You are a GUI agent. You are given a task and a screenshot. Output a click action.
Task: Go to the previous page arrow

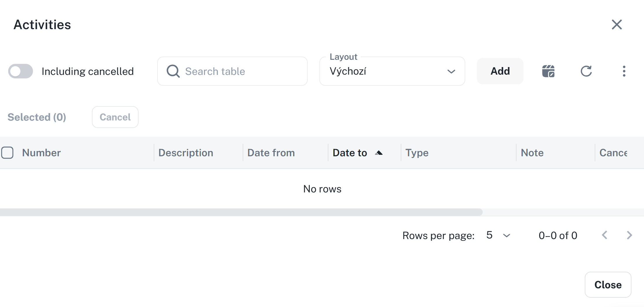pyautogui.click(x=605, y=235)
